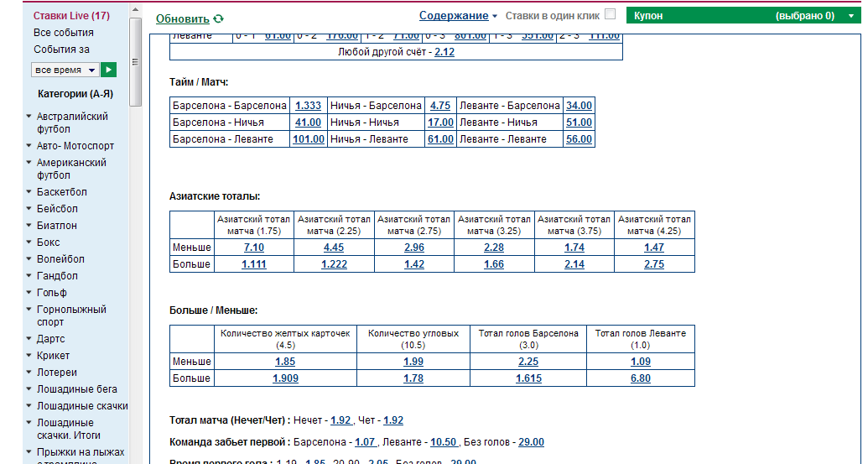Select Лошадиные скачки category

tap(82, 406)
